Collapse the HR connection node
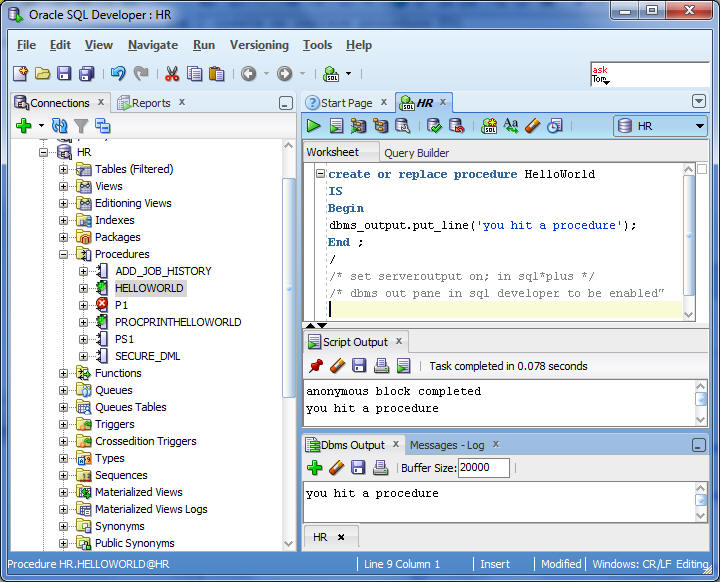Viewport: 720px width, 582px height. click(x=43, y=152)
